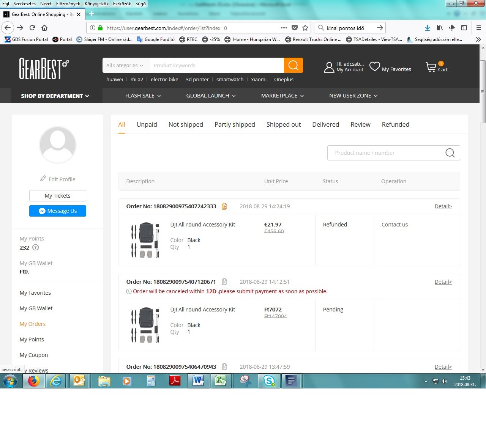Switch to the Unpaid orders tab
This screenshot has height=448, width=486.
coord(147,124)
